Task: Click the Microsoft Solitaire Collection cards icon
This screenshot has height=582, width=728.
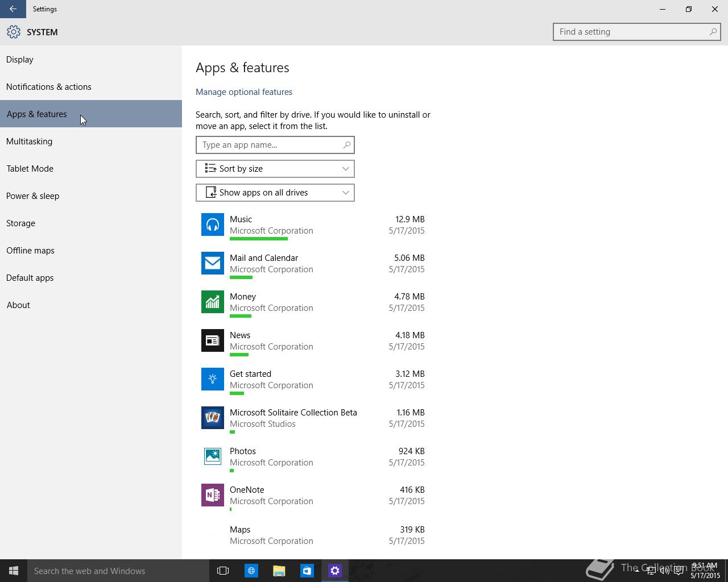Action: (x=213, y=418)
